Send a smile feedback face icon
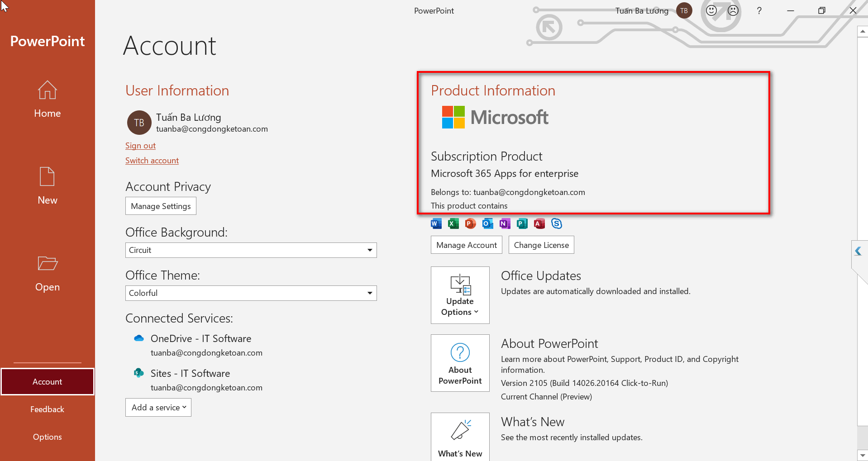 point(711,10)
